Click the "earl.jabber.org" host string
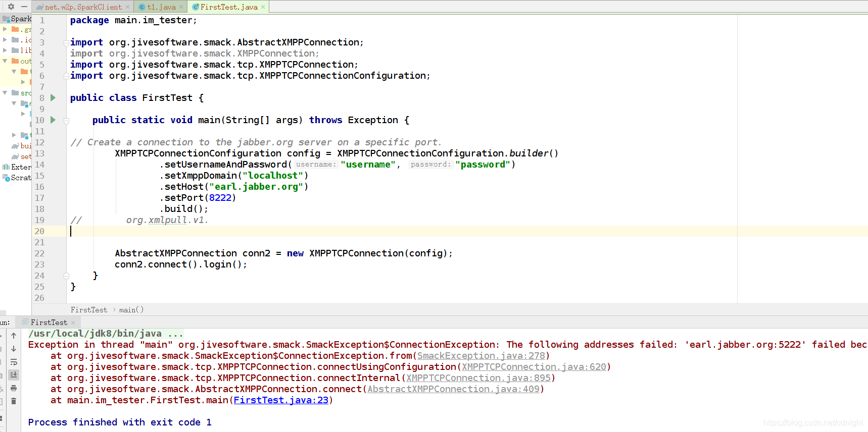The image size is (868, 432). point(256,187)
